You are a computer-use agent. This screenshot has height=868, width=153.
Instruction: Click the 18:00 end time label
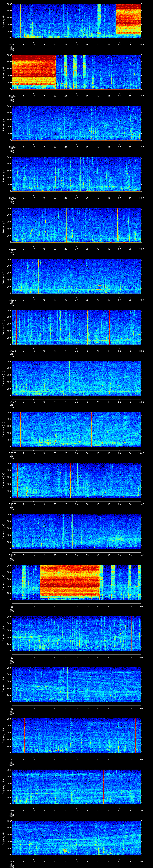point(141,861)
